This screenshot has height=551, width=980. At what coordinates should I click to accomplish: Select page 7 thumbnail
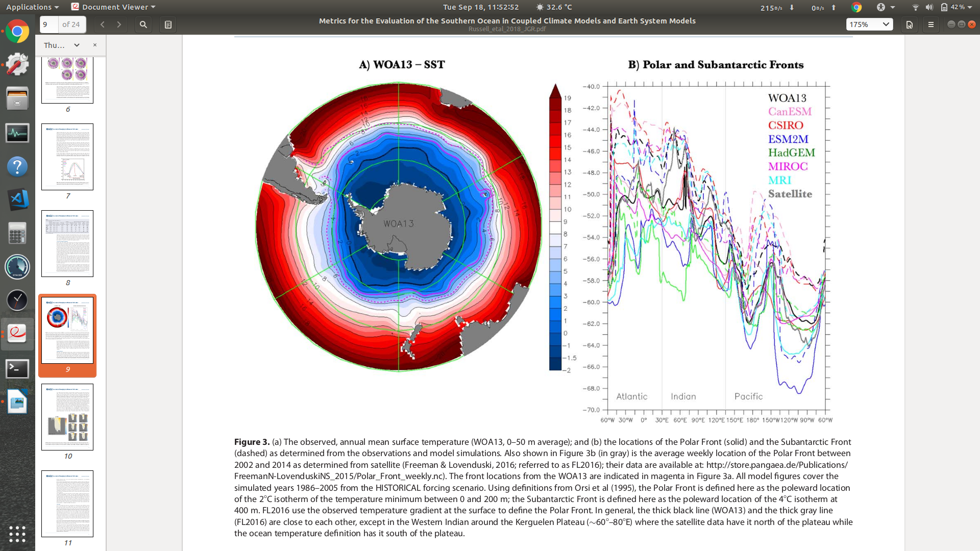67,157
